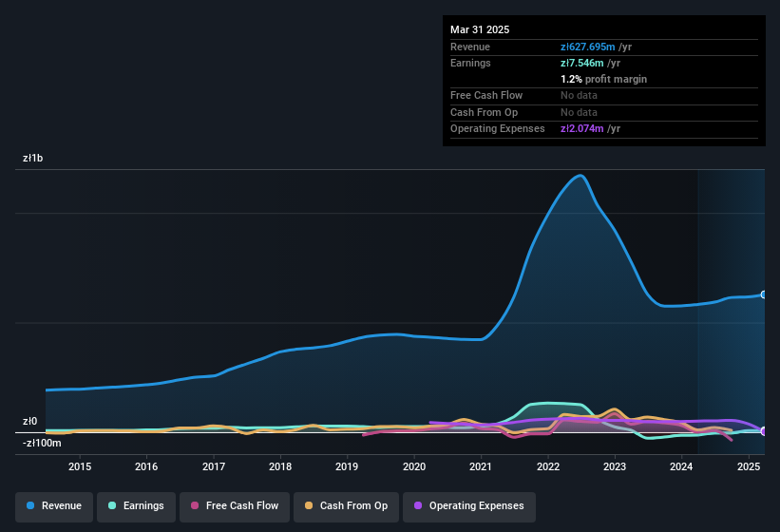Click the zł1b y-axis label
This screenshot has width=780, height=532.
33,158
